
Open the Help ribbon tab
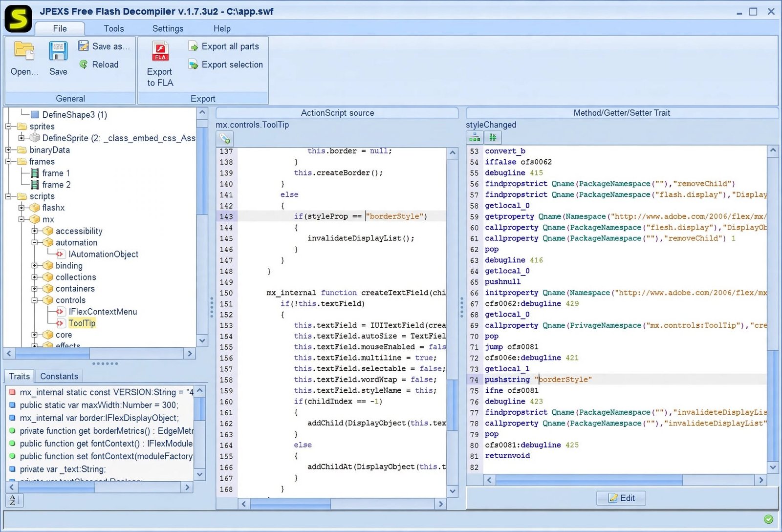click(x=222, y=28)
